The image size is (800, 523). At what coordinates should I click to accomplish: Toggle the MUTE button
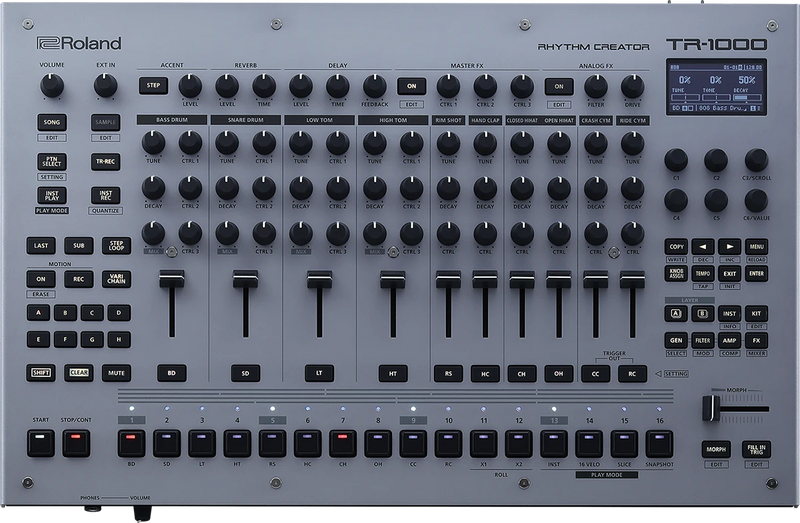116,373
